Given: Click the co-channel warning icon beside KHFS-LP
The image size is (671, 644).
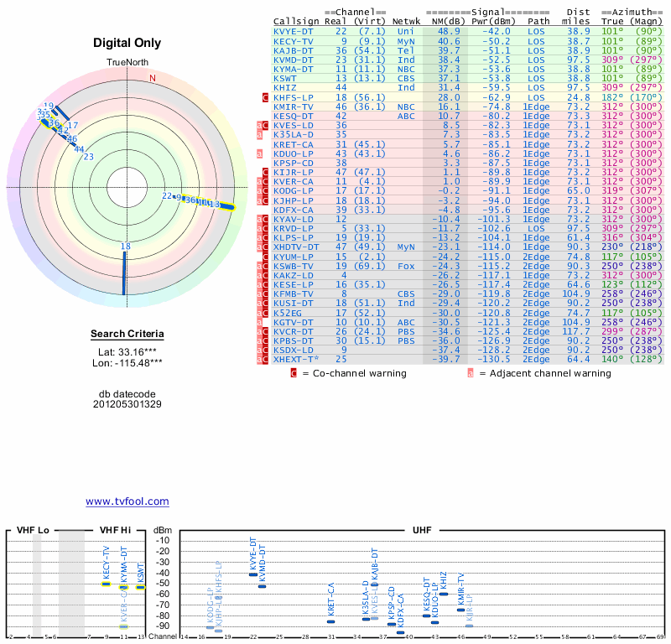Looking at the screenshot, I should [266, 97].
